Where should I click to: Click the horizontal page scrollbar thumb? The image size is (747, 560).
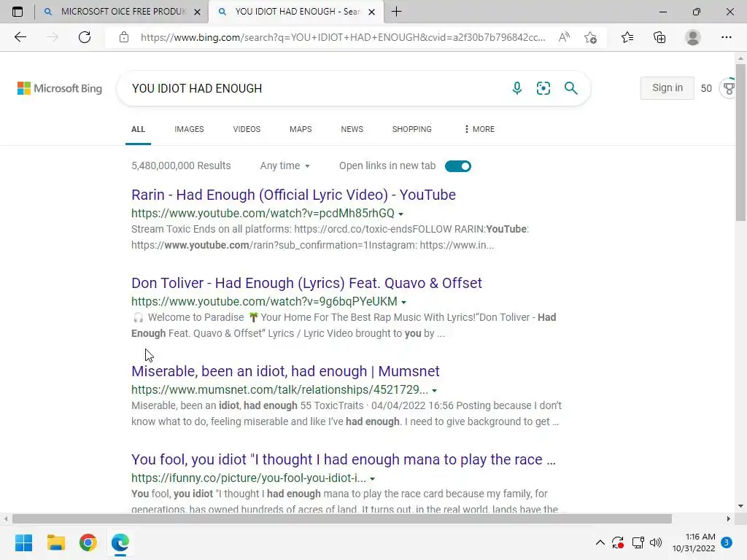pyautogui.click(x=342, y=518)
